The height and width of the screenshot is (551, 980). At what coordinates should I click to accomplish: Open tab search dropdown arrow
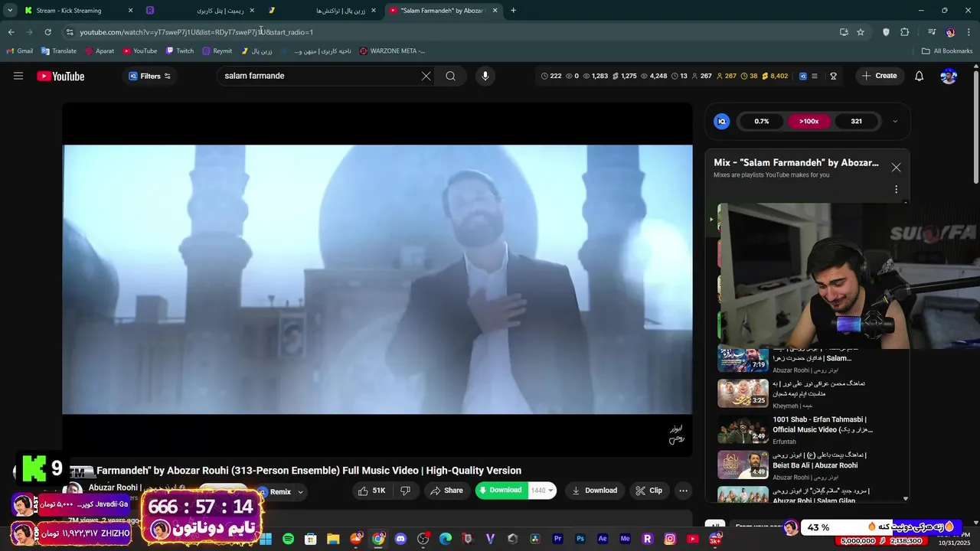pos(9,11)
